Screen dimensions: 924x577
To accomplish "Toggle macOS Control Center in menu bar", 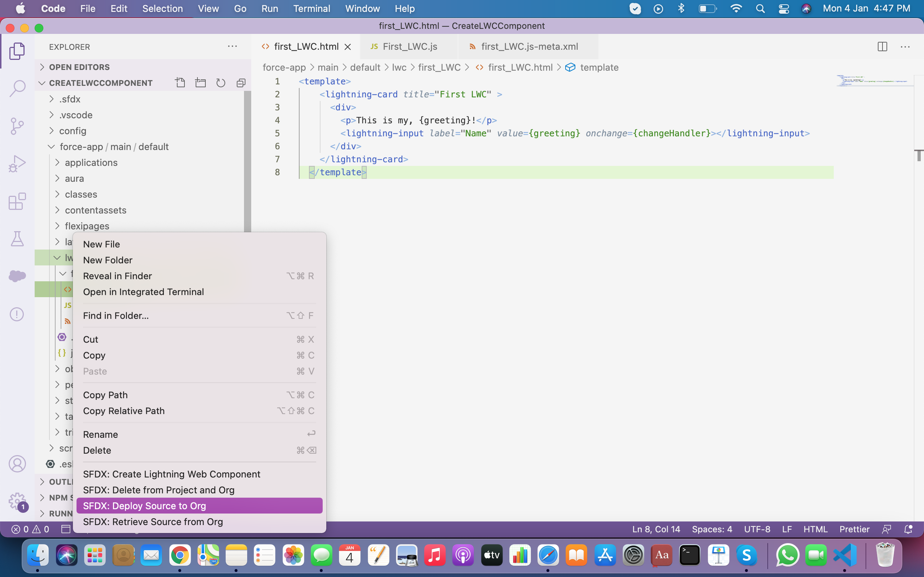I will point(784,8).
